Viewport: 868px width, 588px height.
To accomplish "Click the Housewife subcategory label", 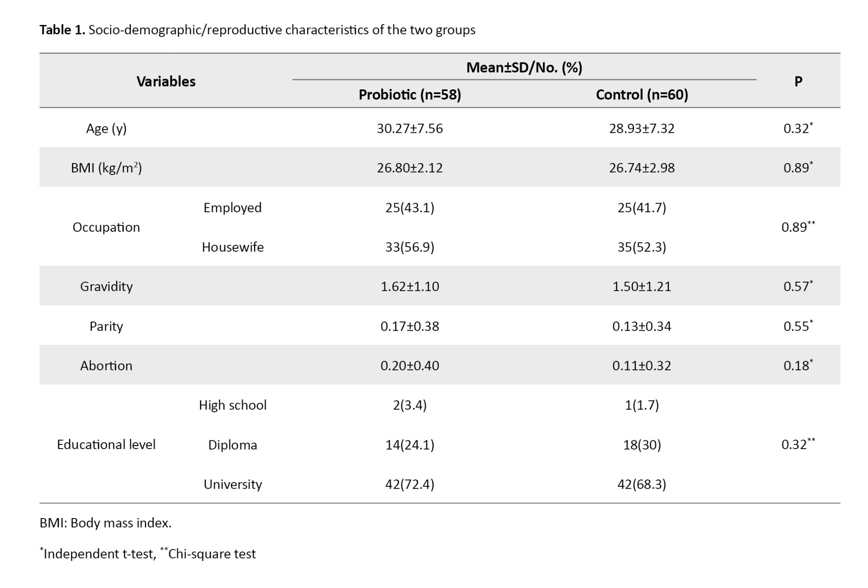I will [x=233, y=247].
